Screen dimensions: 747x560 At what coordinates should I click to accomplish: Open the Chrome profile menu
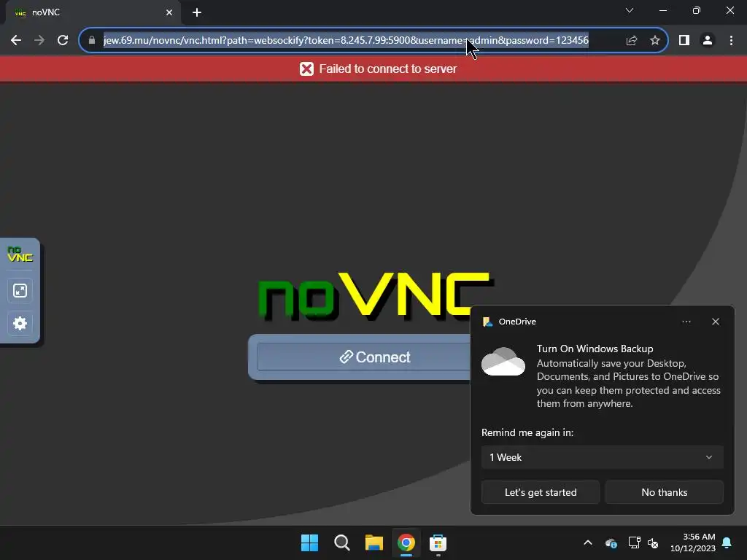(708, 41)
